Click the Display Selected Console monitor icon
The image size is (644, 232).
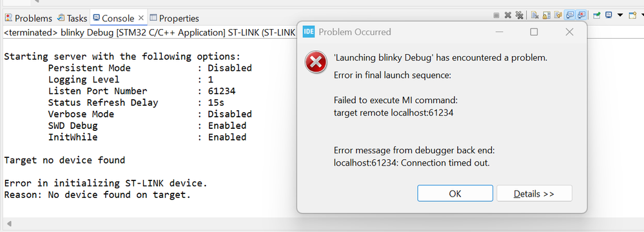click(609, 15)
